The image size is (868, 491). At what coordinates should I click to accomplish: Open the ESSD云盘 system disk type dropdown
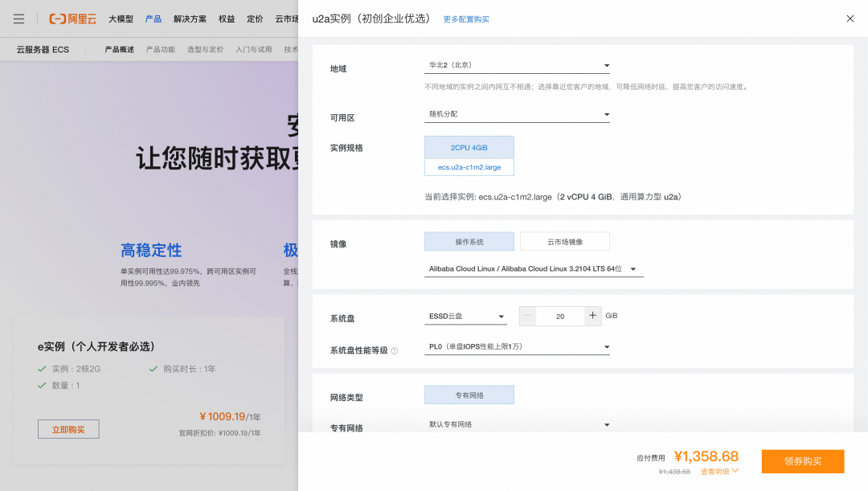point(465,317)
